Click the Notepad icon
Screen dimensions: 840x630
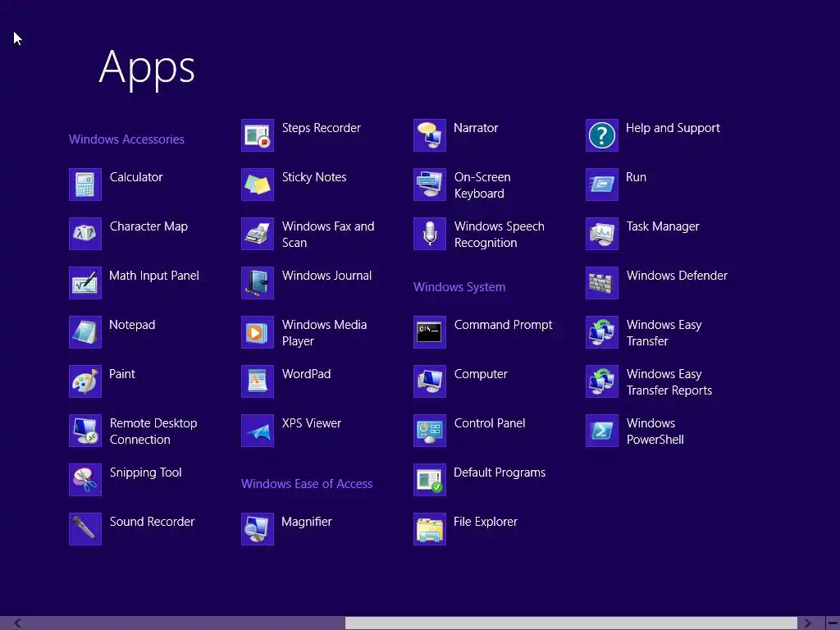coord(85,332)
